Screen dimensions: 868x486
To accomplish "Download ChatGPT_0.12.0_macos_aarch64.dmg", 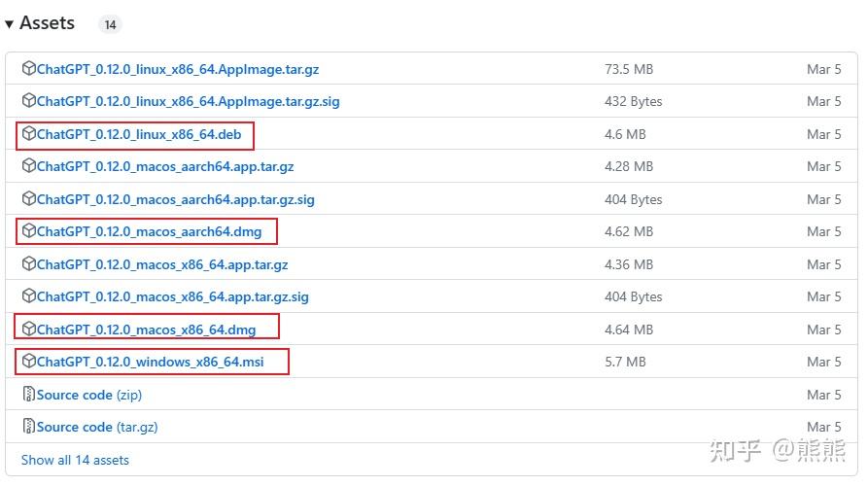I will (x=149, y=231).
